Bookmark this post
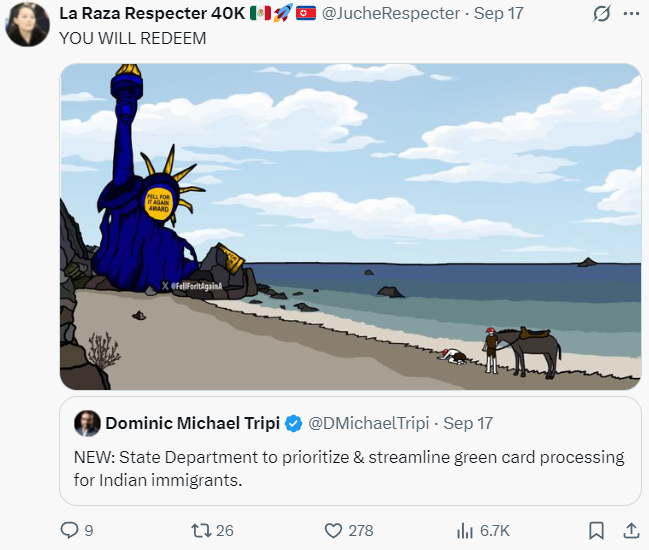649x550 pixels. click(596, 530)
